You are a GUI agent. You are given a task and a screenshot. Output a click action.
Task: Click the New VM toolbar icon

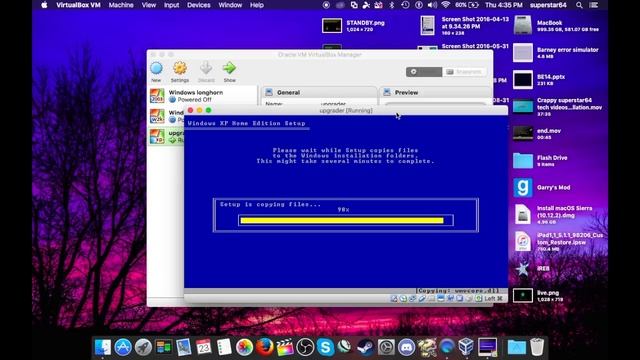[156, 68]
